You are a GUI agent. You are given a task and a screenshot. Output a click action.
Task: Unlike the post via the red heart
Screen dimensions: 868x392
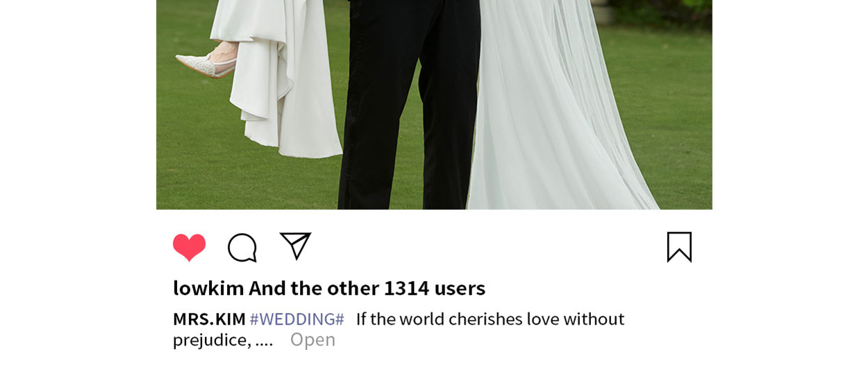pos(189,248)
